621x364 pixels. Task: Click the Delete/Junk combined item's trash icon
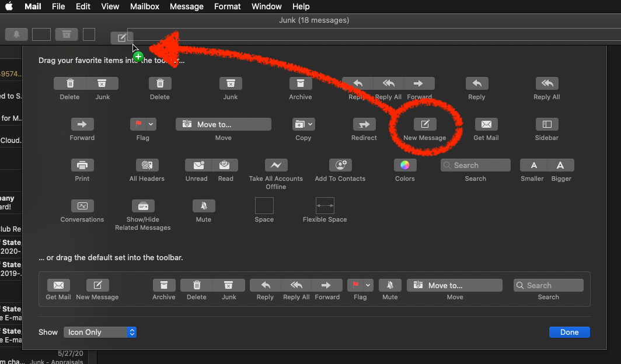70,83
